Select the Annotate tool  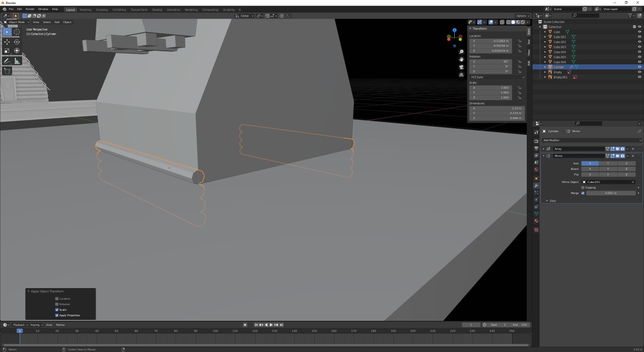7,61
